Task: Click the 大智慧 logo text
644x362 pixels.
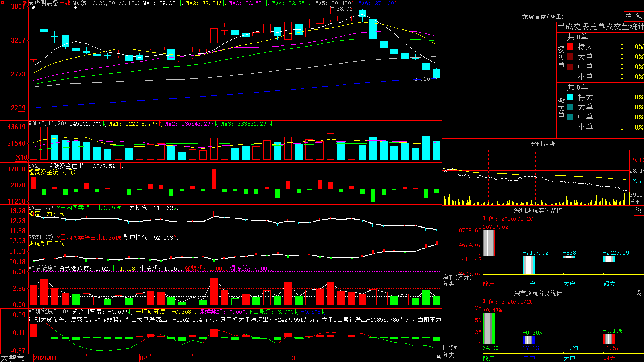Action: pos(12,358)
